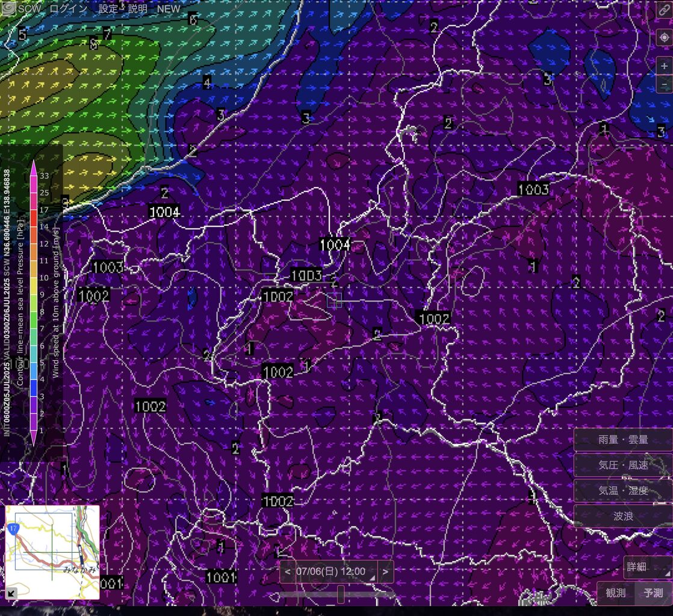673x616 pixels.
Task: Select the 気温・湿度 layer button
Action: pos(623,491)
